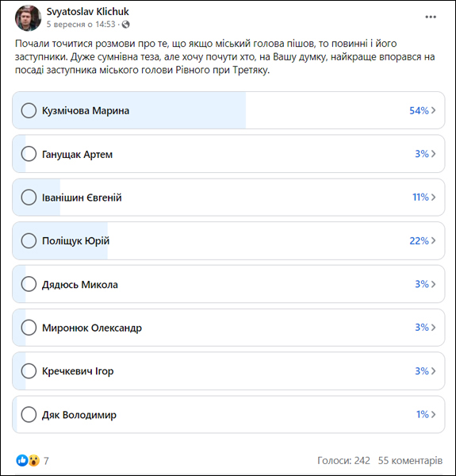The width and height of the screenshot is (456, 476).
Task: Expand voters for the 22% result
Action: [423, 240]
